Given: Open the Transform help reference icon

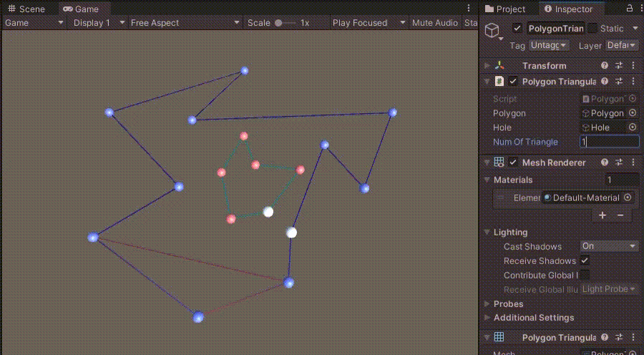Looking at the screenshot, I should coord(605,65).
